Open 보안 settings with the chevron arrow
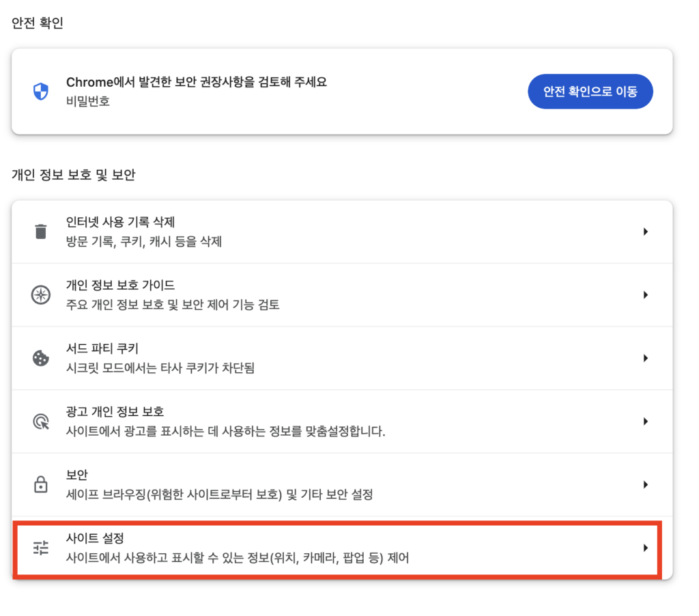 click(x=646, y=484)
